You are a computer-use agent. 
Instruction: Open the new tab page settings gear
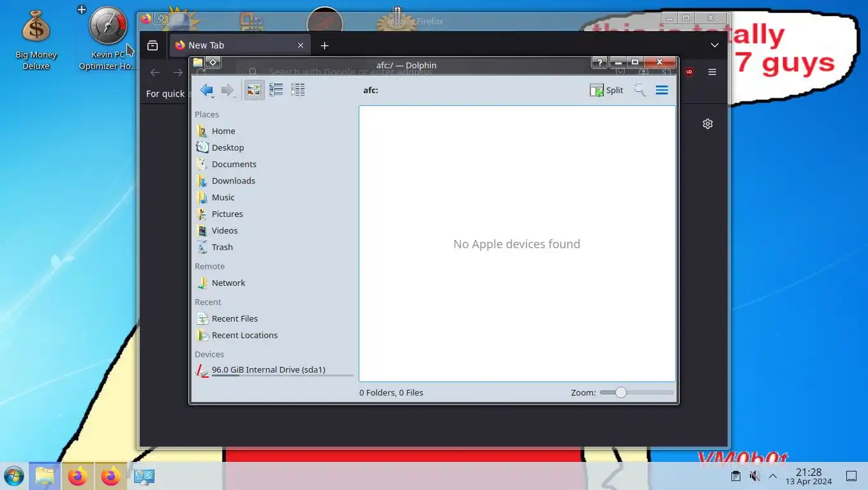707,124
